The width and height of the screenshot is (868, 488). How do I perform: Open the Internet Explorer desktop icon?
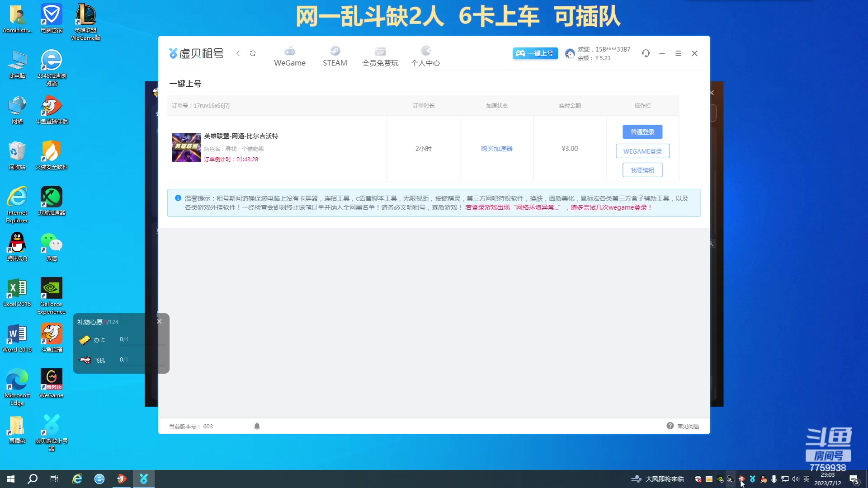tap(17, 205)
